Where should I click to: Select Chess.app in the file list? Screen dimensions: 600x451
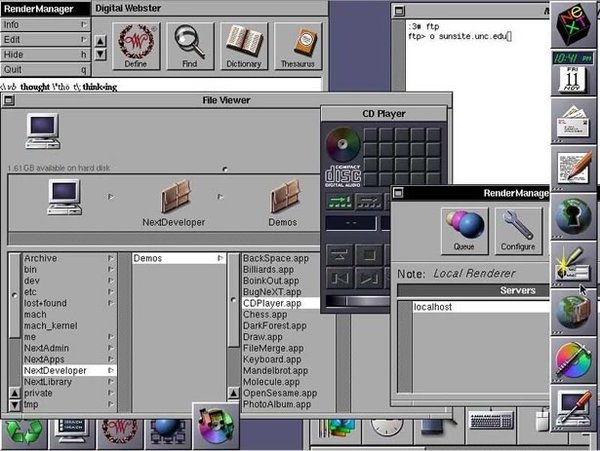point(264,313)
